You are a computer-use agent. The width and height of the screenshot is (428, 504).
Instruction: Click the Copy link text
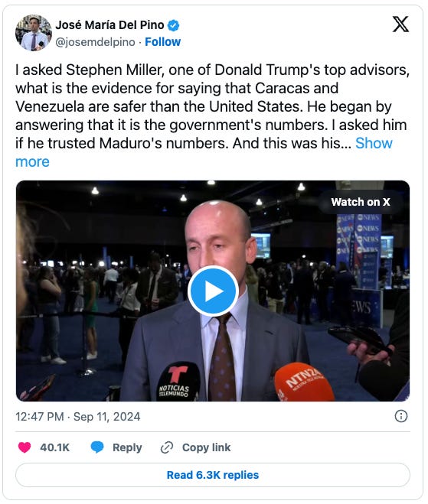click(206, 447)
